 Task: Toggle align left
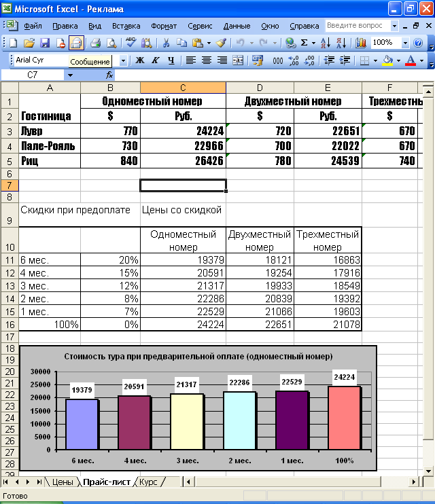190,60
